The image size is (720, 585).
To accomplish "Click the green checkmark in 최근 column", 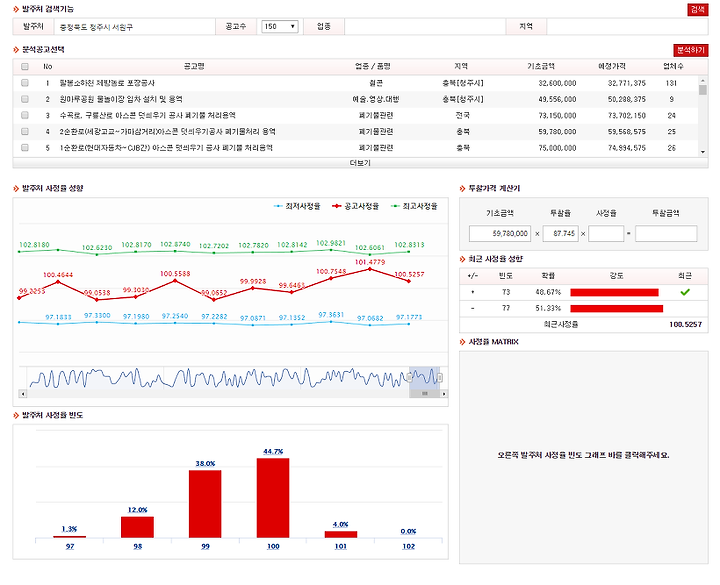I will pyautogui.click(x=685, y=292).
